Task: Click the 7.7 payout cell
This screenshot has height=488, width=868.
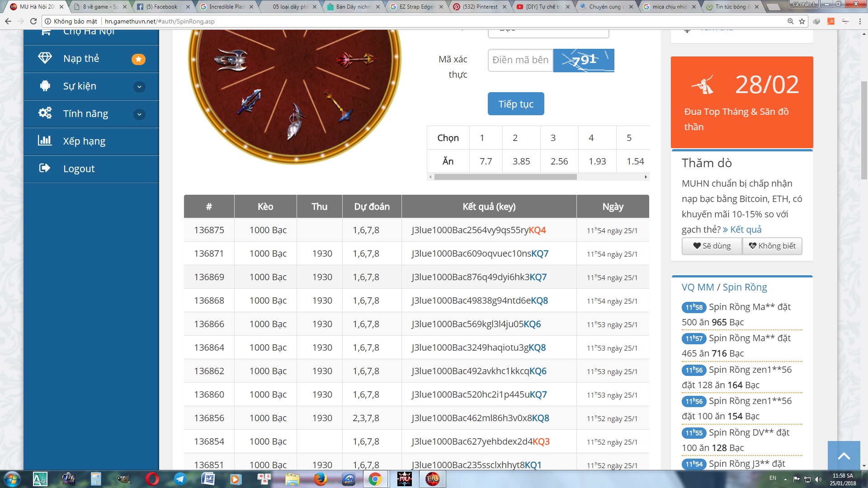Action: pos(486,161)
